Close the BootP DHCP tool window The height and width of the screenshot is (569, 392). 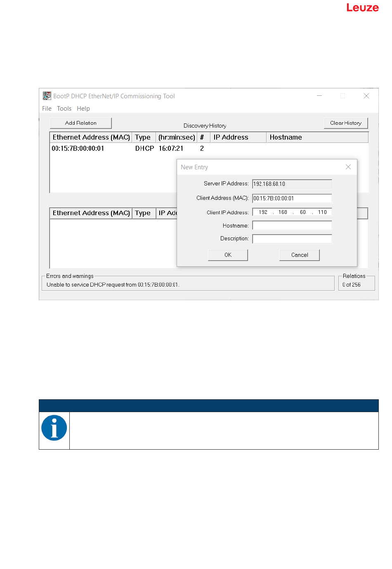366,96
